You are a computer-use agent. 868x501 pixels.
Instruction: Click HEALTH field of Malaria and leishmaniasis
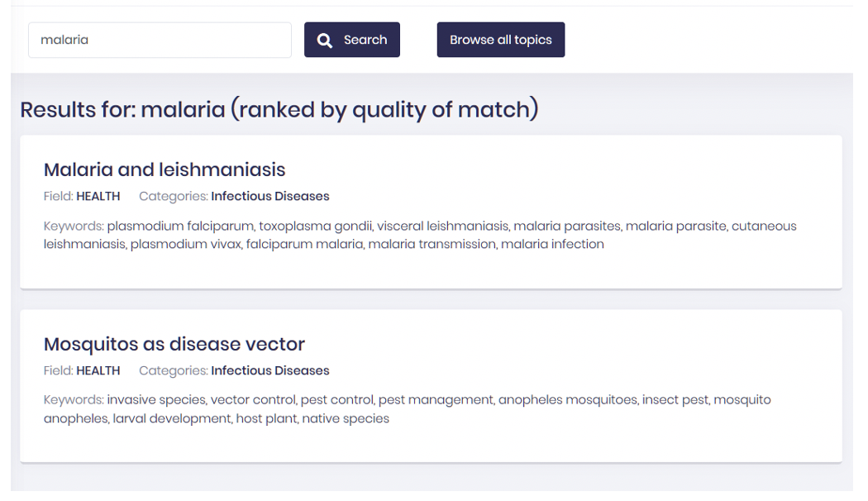98,196
